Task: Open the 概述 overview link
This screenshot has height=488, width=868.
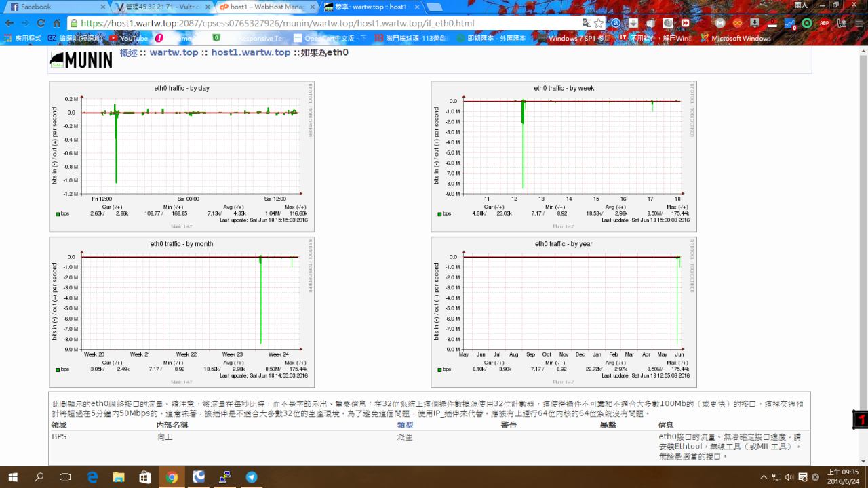Action: [x=128, y=52]
